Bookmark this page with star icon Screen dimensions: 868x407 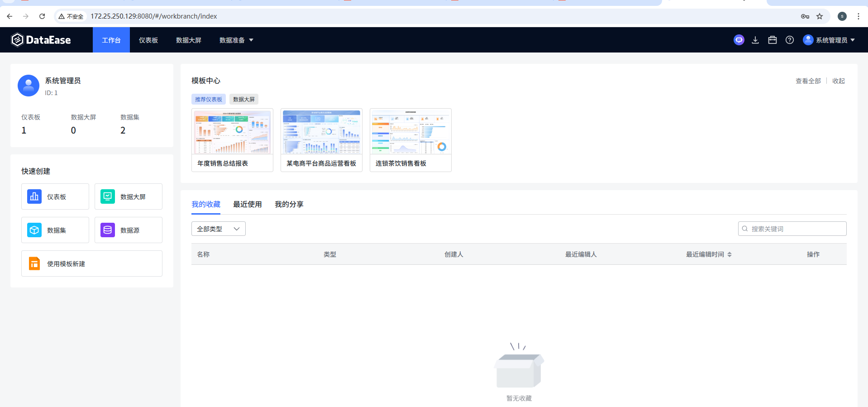point(820,16)
